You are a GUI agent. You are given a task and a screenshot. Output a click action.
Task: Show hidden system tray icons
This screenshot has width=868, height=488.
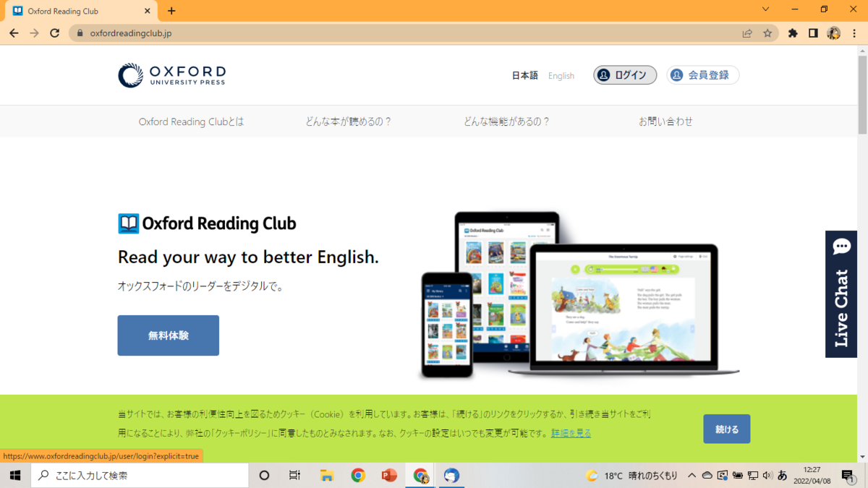coord(692,475)
